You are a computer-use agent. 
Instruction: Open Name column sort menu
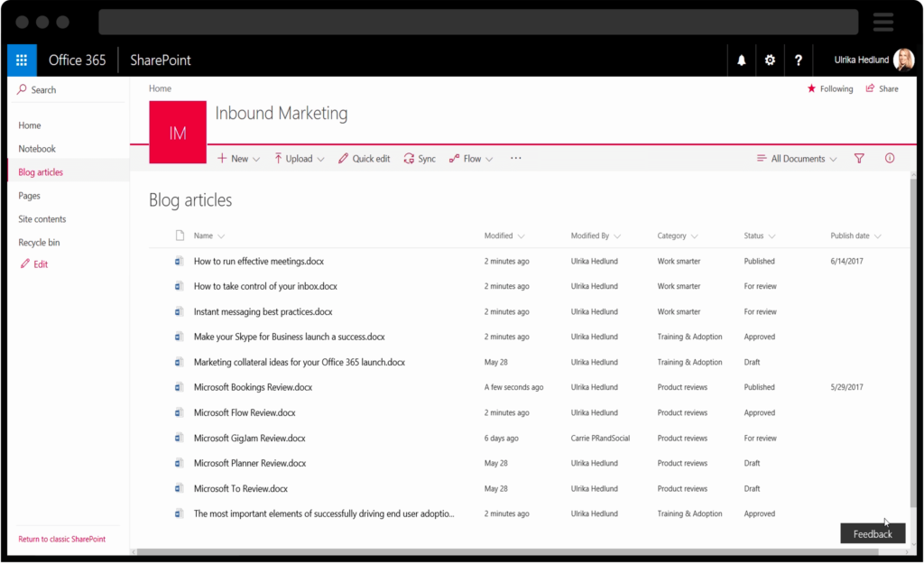(x=221, y=236)
